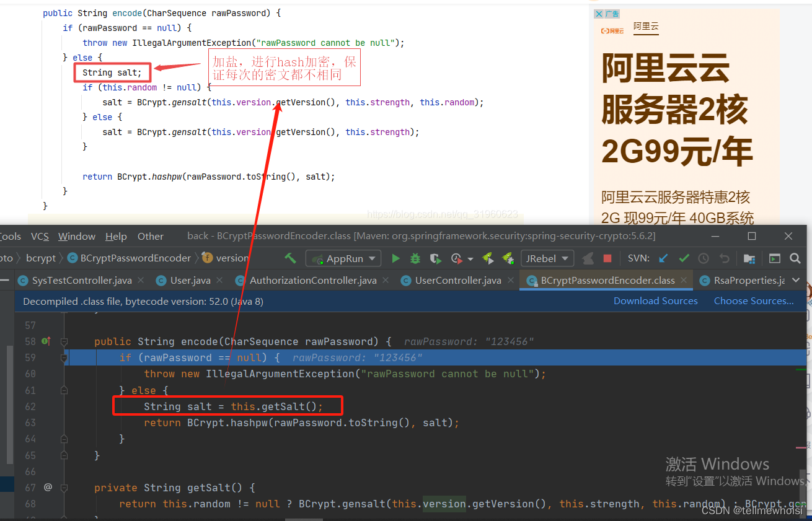Open the JRebel configuration dropdown

[x=547, y=258]
